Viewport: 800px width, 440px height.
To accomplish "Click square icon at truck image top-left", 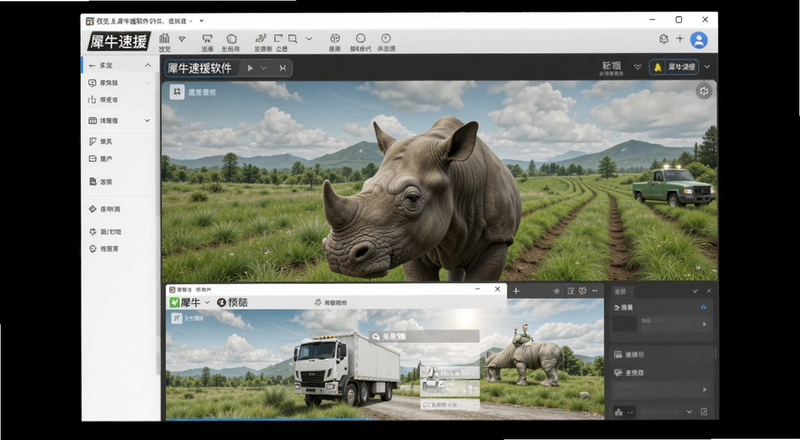I will click(177, 318).
